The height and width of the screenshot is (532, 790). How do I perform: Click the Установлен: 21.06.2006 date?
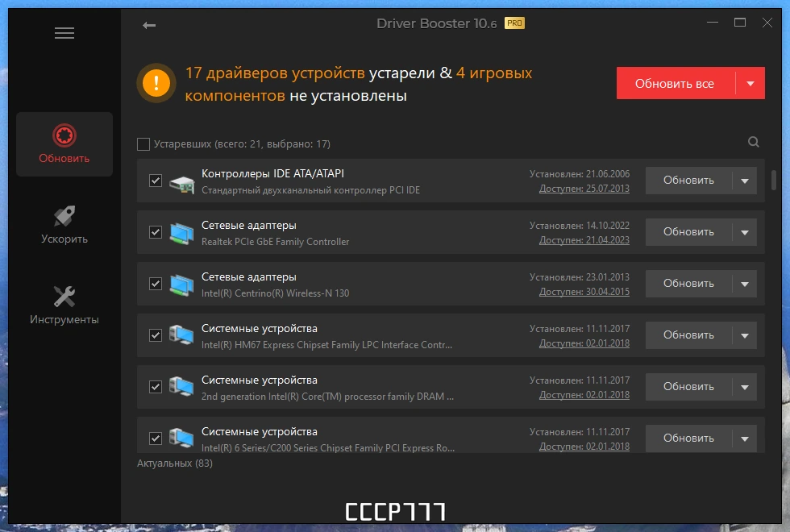pyautogui.click(x=580, y=174)
